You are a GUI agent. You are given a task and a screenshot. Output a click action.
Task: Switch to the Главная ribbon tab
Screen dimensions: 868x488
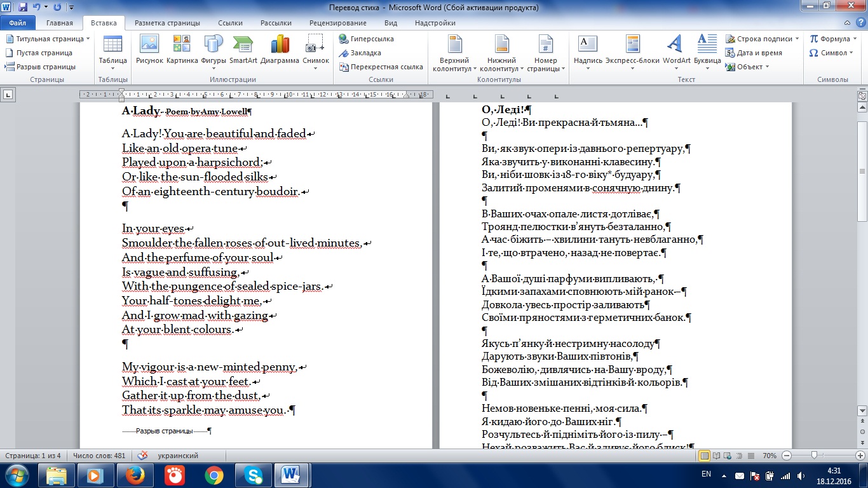click(x=59, y=23)
